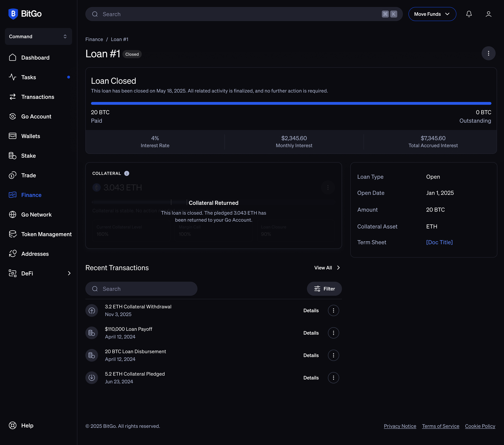Click the BitGo shield logo
The height and width of the screenshot is (445, 504).
13,14
